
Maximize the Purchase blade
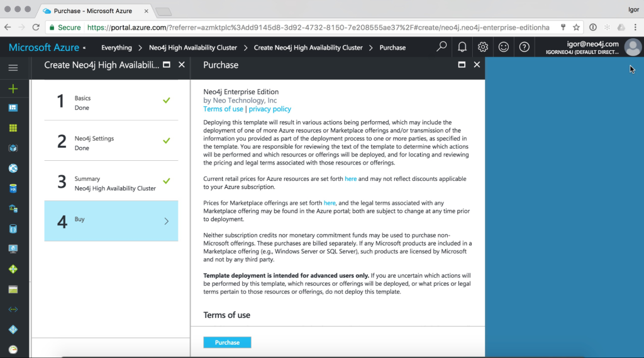pyautogui.click(x=462, y=65)
